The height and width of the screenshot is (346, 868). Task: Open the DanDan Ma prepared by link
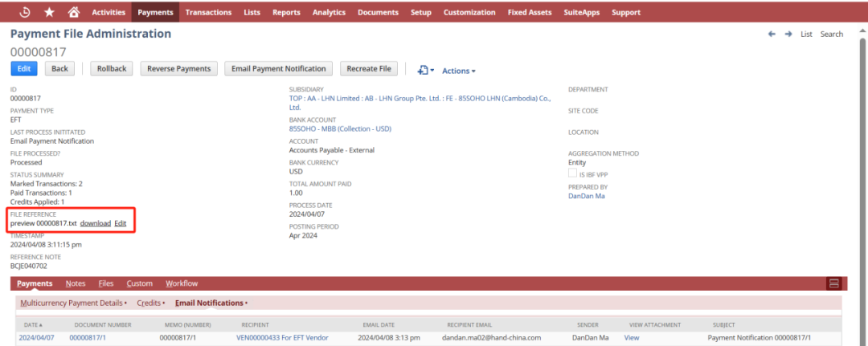[586, 196]
